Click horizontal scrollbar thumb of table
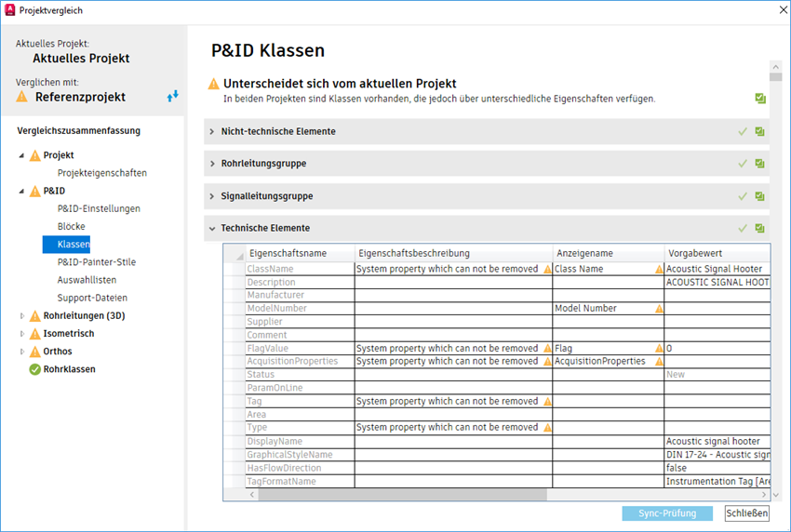 [x=402, y=495]
